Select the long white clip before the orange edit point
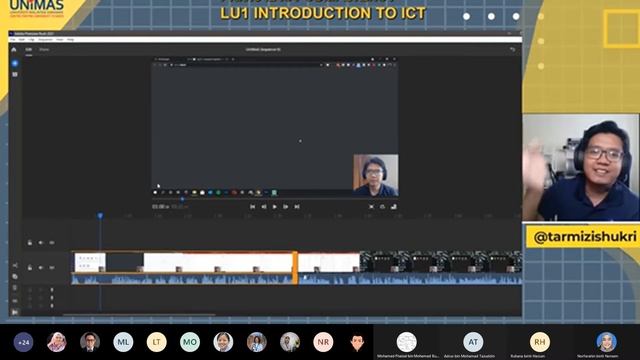640x360 pixels. coord(218,262)
